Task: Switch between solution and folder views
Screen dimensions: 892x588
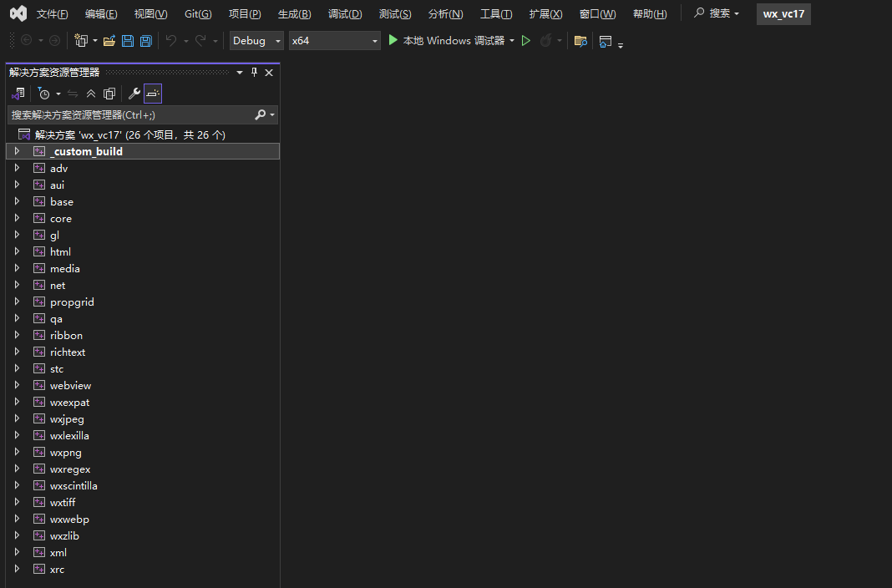Action: [x=18, y=94]
